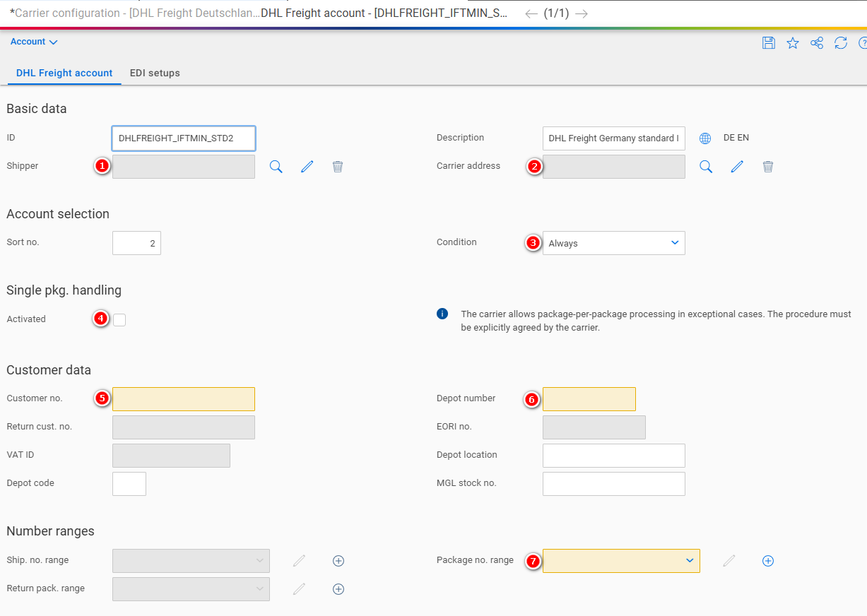Click the ID field DHLFREIGHT_IFTMIN_STD2
Screen dimensions: 867x616
(x=184, y=138)
